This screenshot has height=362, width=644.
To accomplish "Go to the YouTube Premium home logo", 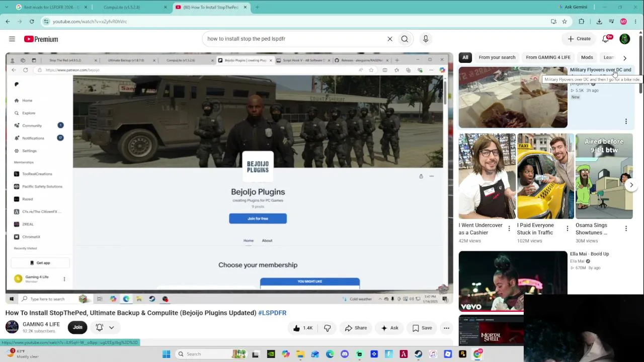I will pyautogui.click(x=41, y=39).
